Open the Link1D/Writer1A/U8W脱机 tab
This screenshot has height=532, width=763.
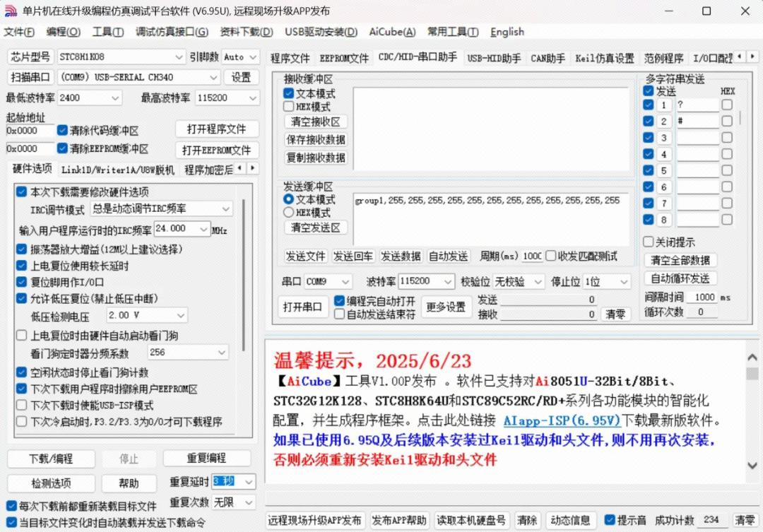[x=118, y=170]
